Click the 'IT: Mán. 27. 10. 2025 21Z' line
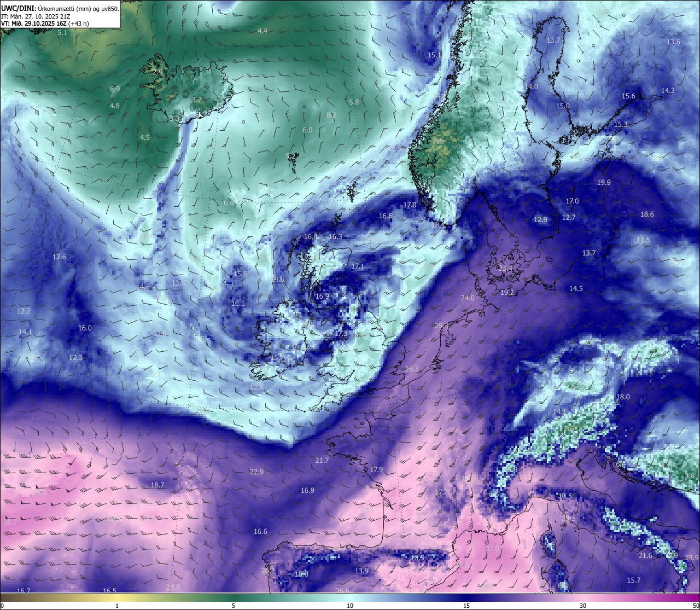Viewport: 700px width, 610px height. (x=36, y=16)
